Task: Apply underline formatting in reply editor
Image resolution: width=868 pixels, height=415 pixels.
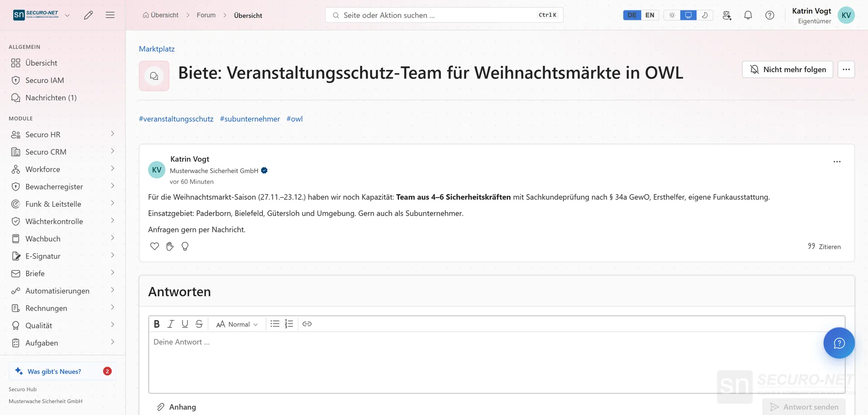Action: [185, 324]
